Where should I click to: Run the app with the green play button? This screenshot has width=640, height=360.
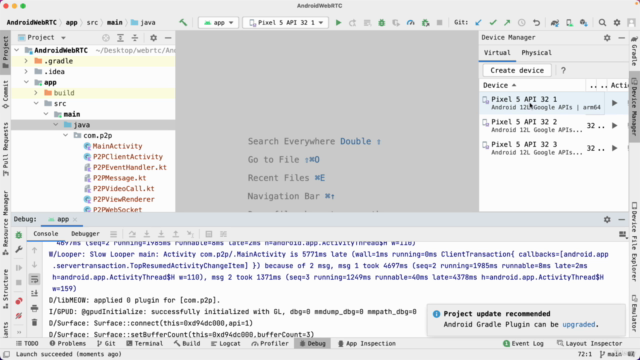pos(338,22)
